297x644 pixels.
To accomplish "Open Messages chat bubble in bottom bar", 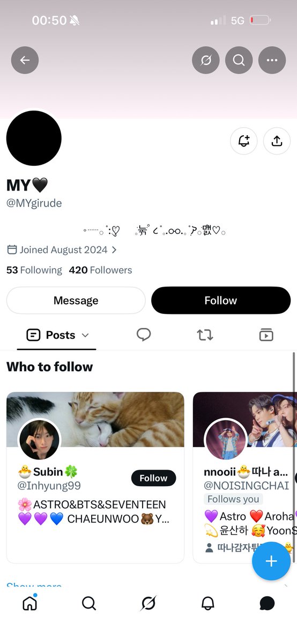I will point(267,604).
